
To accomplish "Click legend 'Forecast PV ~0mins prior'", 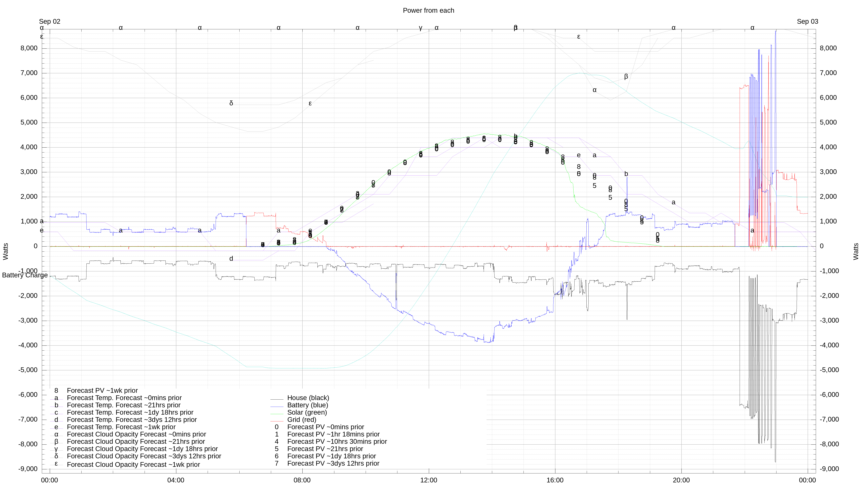I will click(x=325, y=427).
